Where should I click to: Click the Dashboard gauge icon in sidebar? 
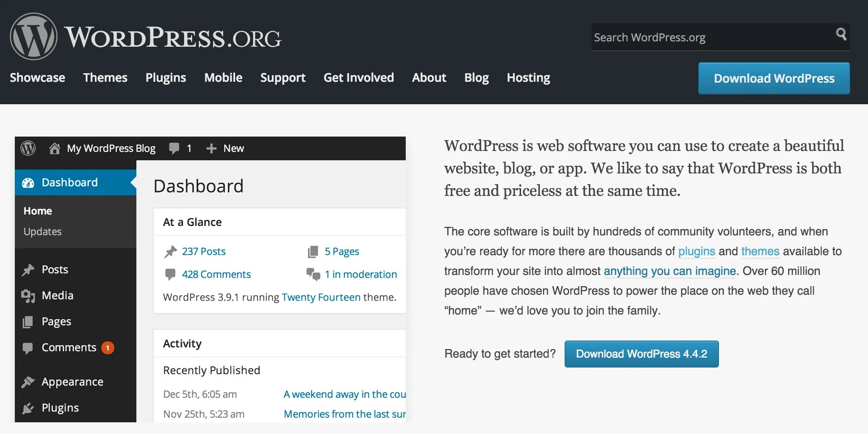tap(28, 182)
